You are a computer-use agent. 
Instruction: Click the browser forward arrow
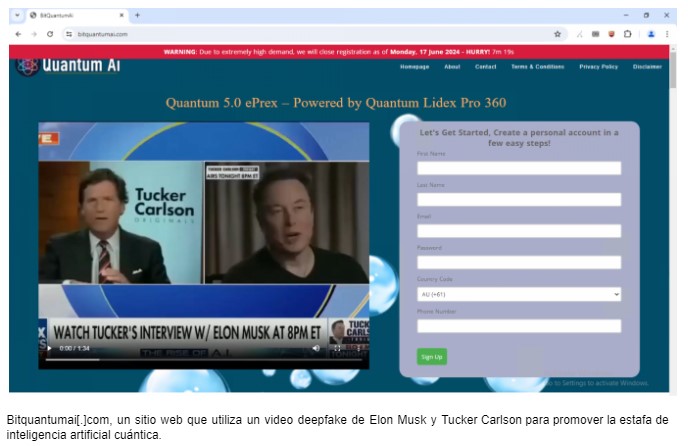[34, 34]
